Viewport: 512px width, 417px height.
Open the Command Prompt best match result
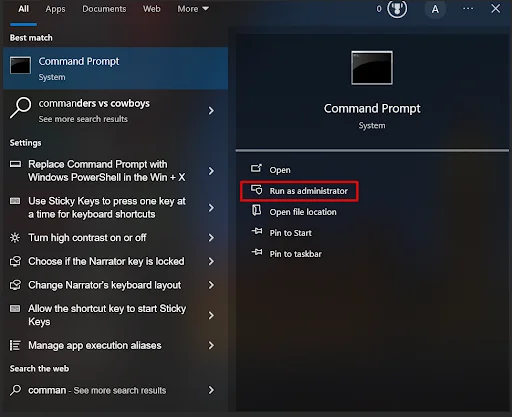(116, 68)
